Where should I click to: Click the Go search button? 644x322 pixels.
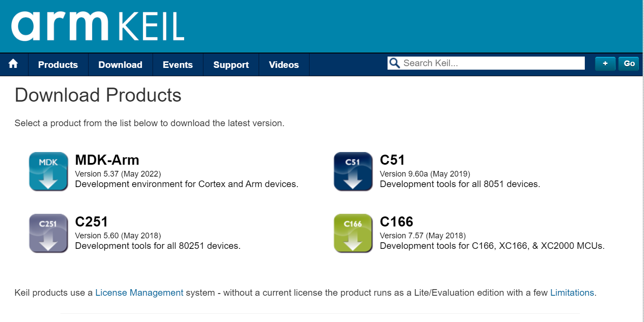coord(629,64)
